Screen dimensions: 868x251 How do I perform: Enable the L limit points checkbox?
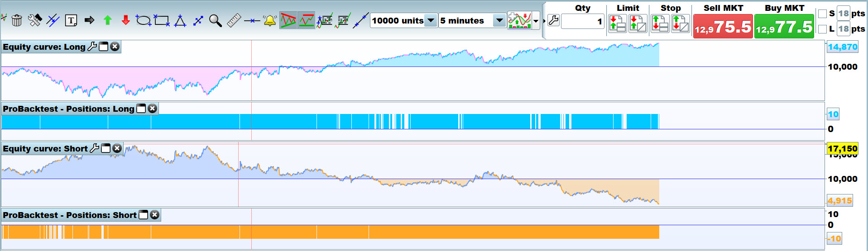[823, 29]
